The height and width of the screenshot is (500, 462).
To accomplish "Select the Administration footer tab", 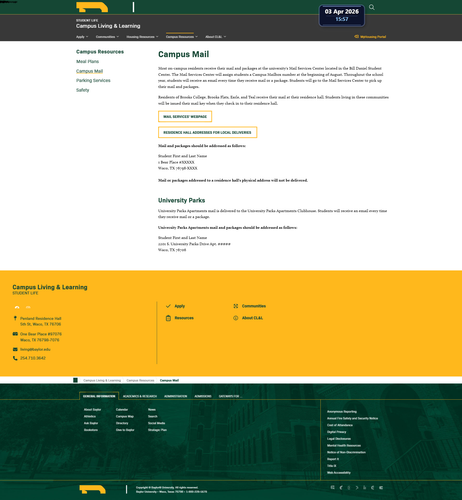I will point(176,396).
